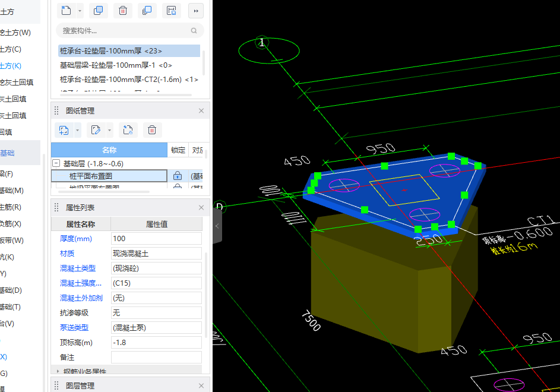Image resolution: width=560 pixels, height=392 pixels.
Task: Click the add drawing icon
Action: pos(64,130)
